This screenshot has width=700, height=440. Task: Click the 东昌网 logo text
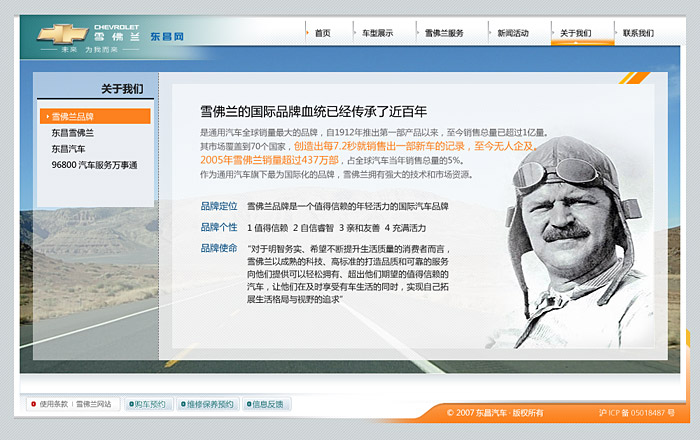coord(167,37)
